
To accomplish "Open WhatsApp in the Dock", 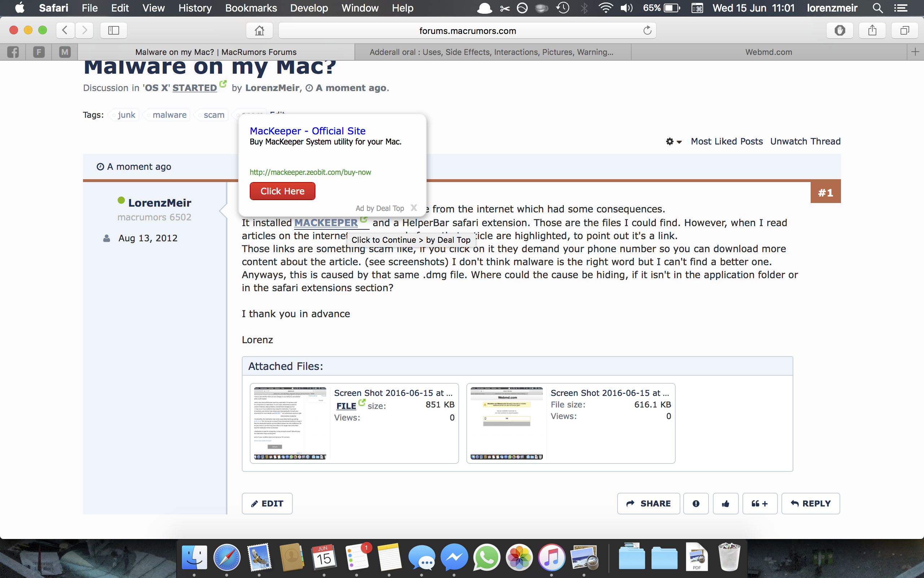I will click(487, 557).
